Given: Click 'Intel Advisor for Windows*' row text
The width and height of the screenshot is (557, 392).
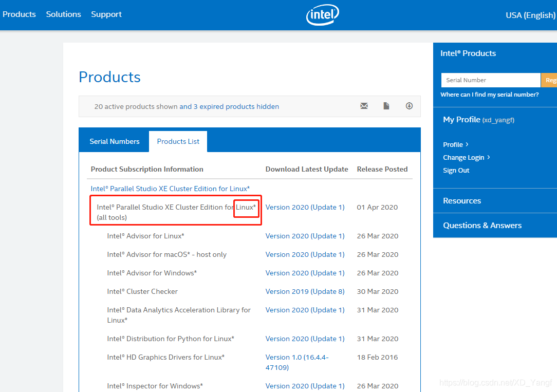Looking at the screenshot, I should pyautogui.click(x=152, y=273).
